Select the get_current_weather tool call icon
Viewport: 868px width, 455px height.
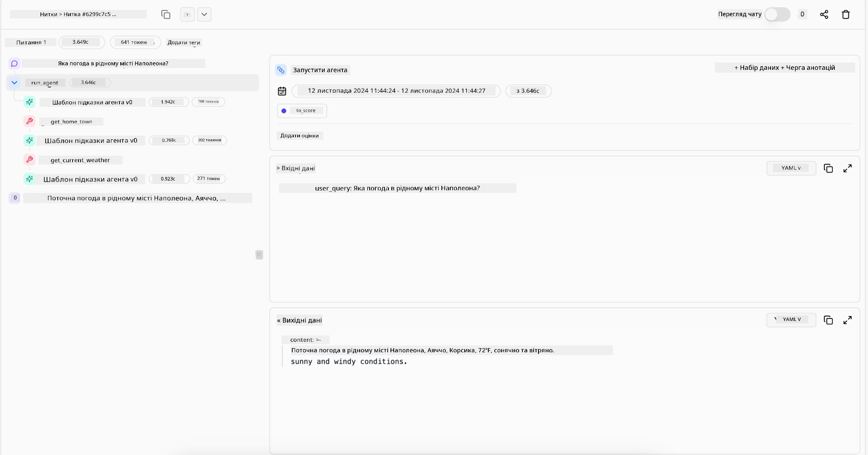[29, 160]
